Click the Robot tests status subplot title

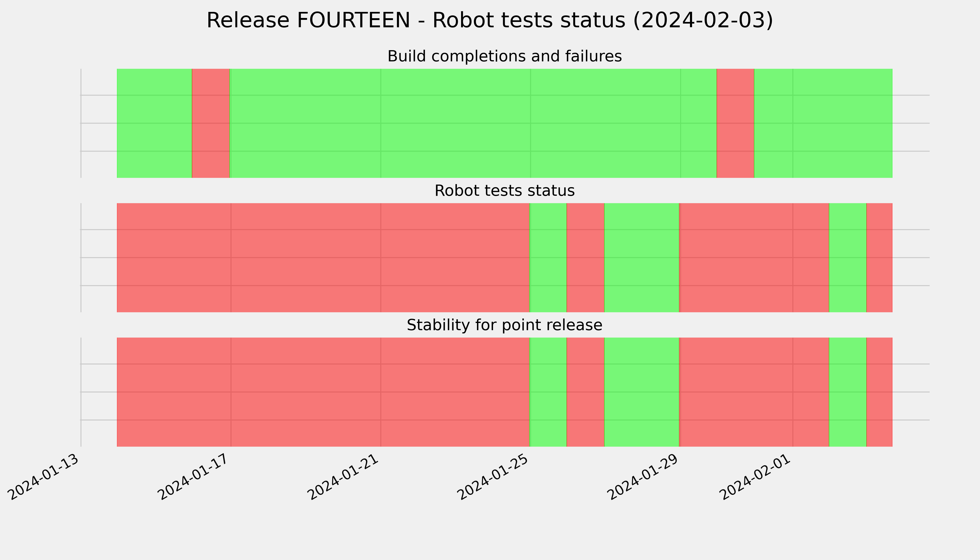pyautogui.click(x=504, y=191)
